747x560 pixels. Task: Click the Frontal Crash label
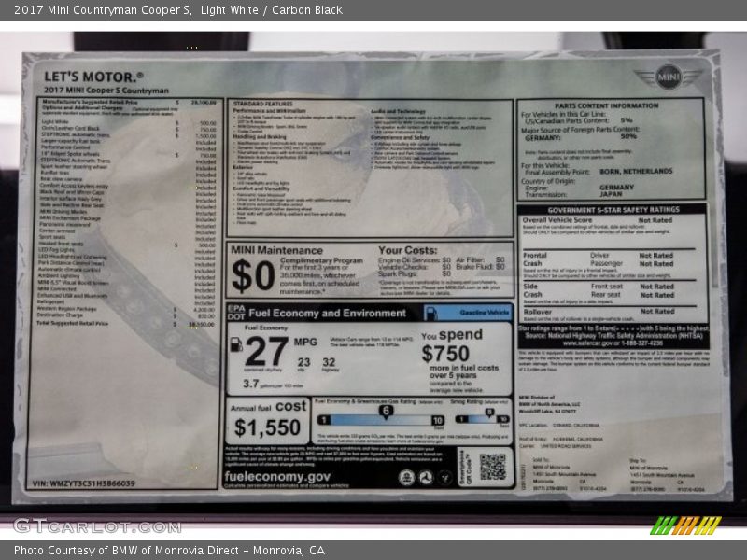coord(534,259)
